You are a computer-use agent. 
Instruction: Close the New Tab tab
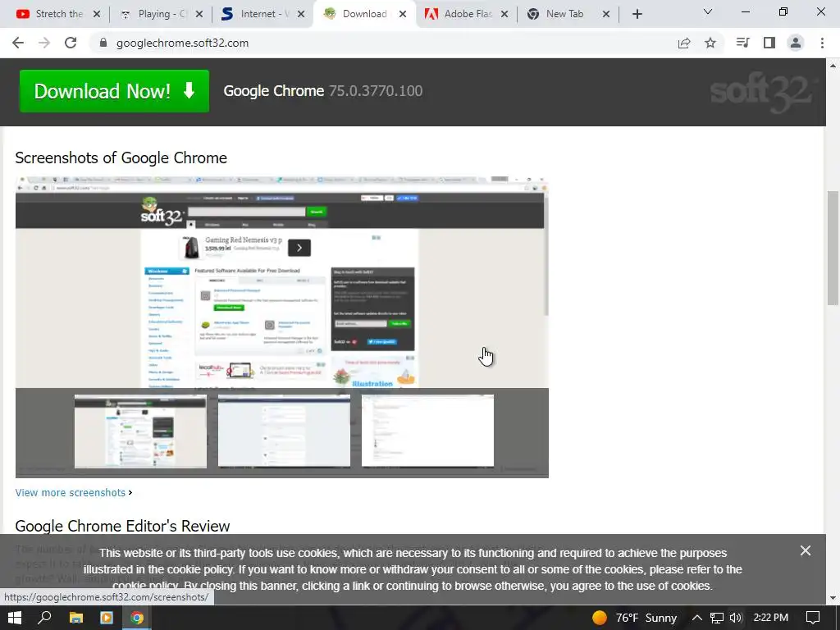[x=606, y=14]
